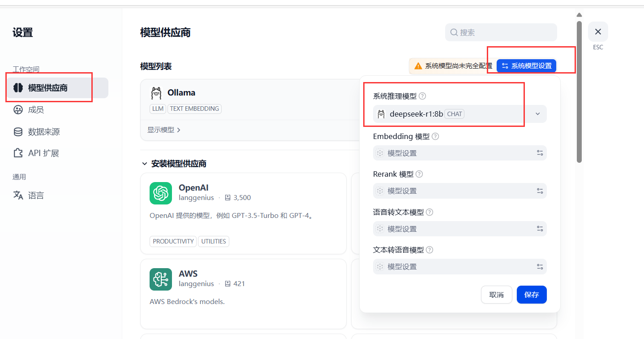Click the help icon next to 文本转语音模型
The height and width of the screenshot is (339, 644).
(x=429, y=250)
